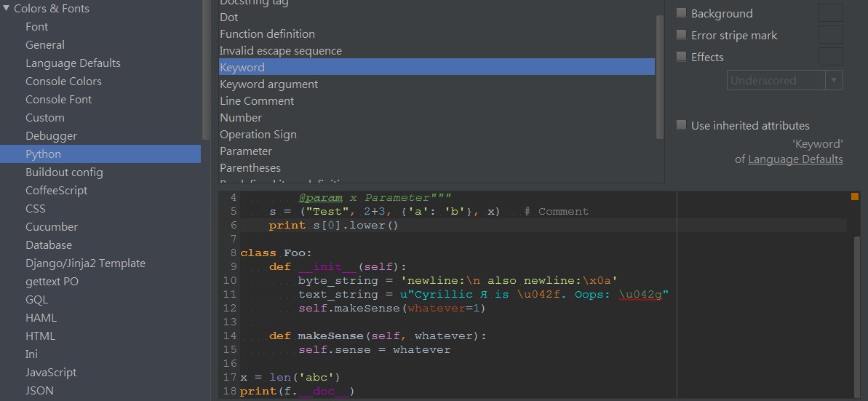The height and width of the screenshot is (401, 868).
Task: Click 'makeSense' definition on line 14
Action: pyautogui.click(x=331, y=336)
